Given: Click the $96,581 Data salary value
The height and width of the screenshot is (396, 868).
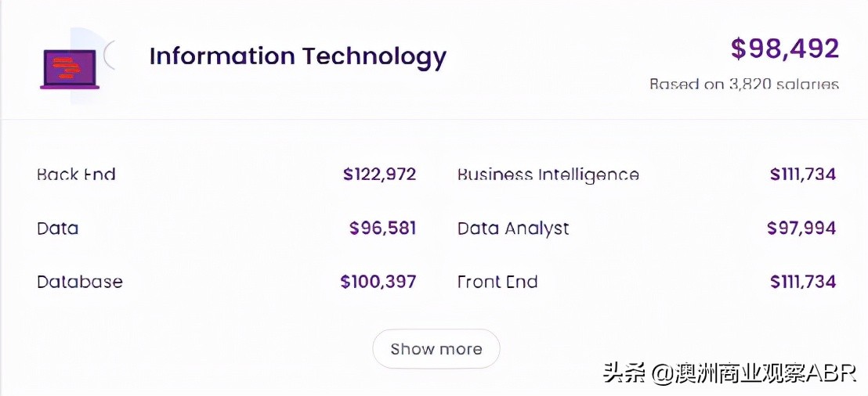Looking at the screenshot, I should (x=382, y=229).
